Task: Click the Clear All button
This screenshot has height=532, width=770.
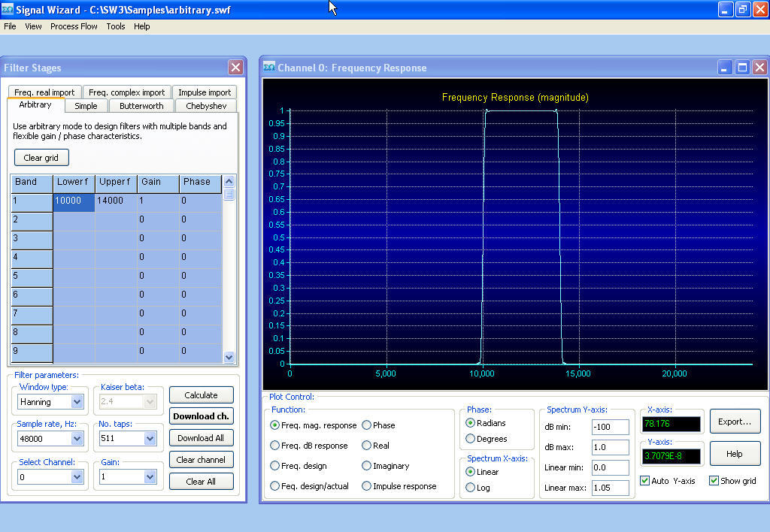Action: [201, 482]
